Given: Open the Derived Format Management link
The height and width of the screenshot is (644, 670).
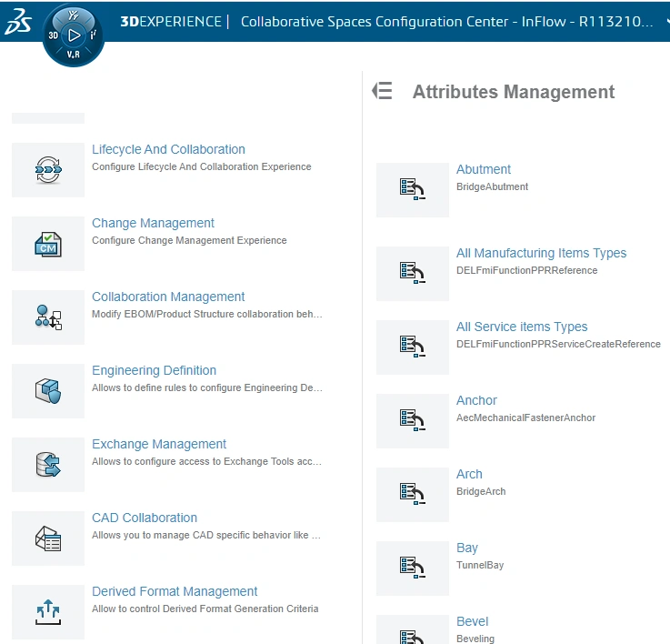Looking at the screenshot, I should pyautogui.click(x=175, y=591).
